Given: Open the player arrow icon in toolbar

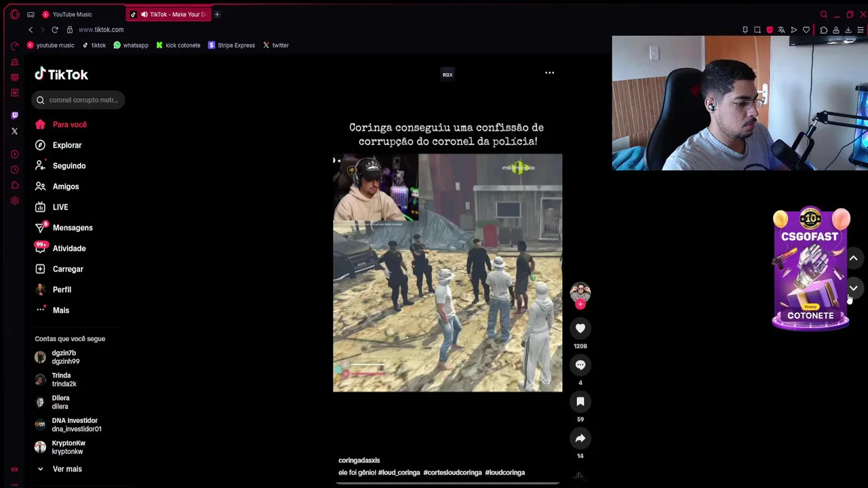Looking at the screenshot, I should [794, 30].
